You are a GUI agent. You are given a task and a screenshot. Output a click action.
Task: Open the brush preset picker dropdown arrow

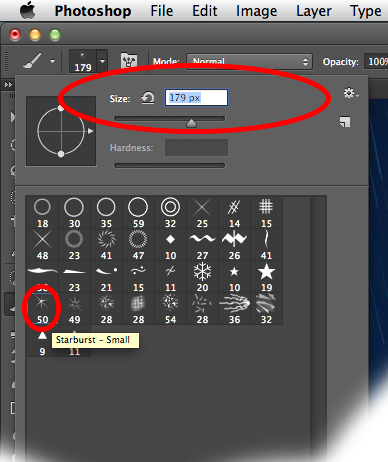pos(102,61)
